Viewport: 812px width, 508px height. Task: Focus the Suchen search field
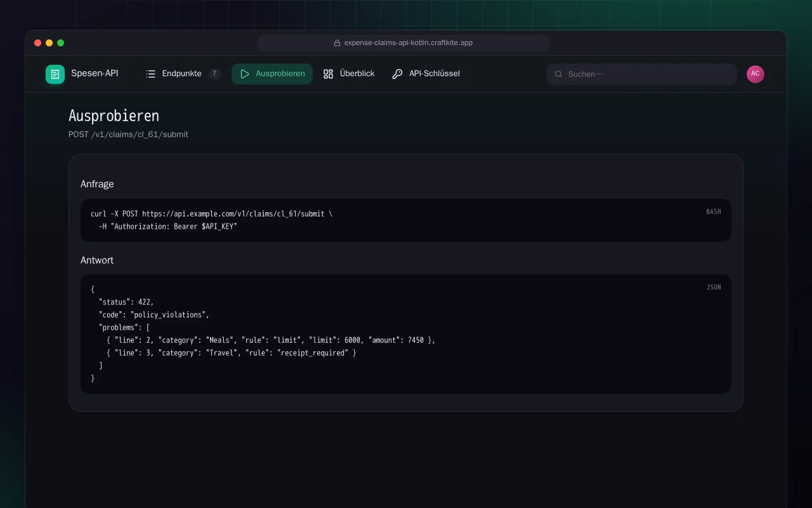click(x=642, y=74)
